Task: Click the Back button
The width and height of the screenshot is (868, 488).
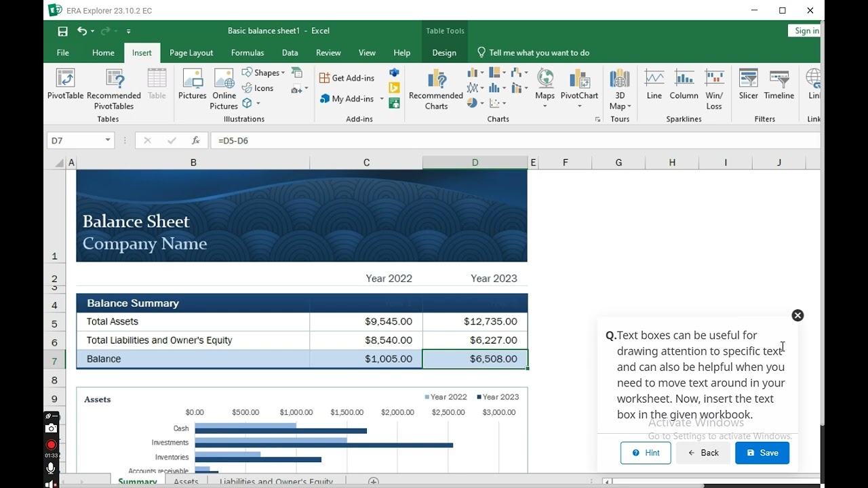Action: (x=703, y=453)
